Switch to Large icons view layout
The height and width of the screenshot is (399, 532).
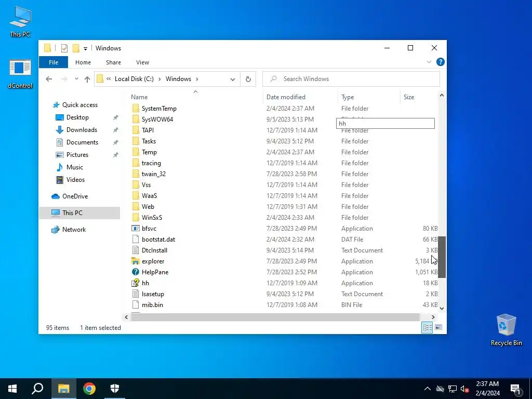(438, 327)
